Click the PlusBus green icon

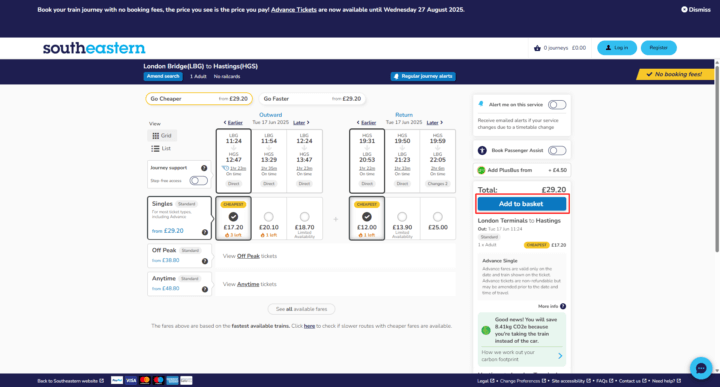coord(481,170)
